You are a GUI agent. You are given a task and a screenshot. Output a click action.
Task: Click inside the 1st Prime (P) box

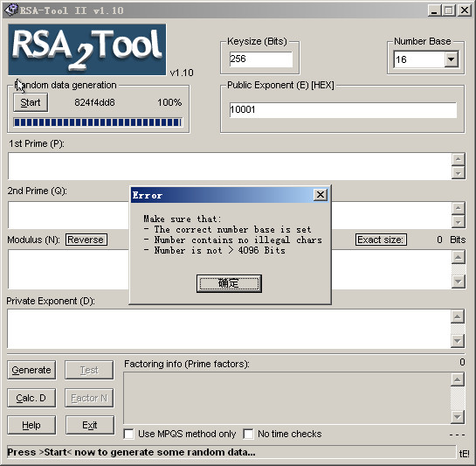click(x=230, y=166)
